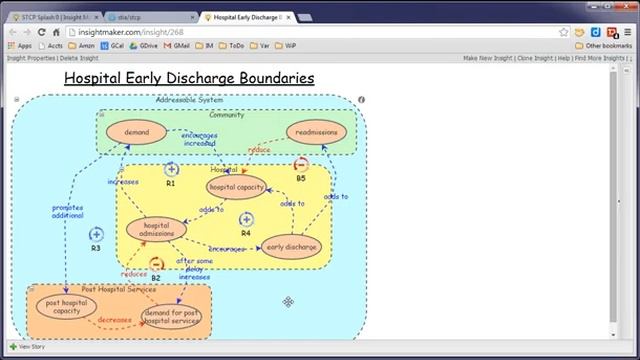Open the Amzn bookmarks folder

point(82,46)
